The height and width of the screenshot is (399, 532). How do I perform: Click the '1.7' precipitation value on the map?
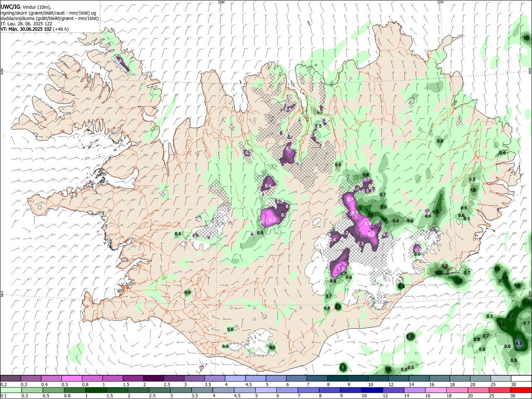tap(459, 281)
